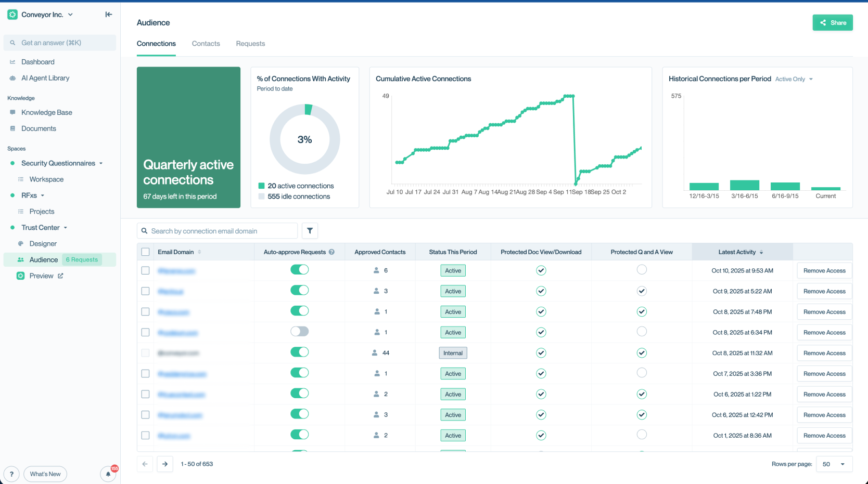
Task: Click the filter funnel icon
Action: [x=310, y=231]
